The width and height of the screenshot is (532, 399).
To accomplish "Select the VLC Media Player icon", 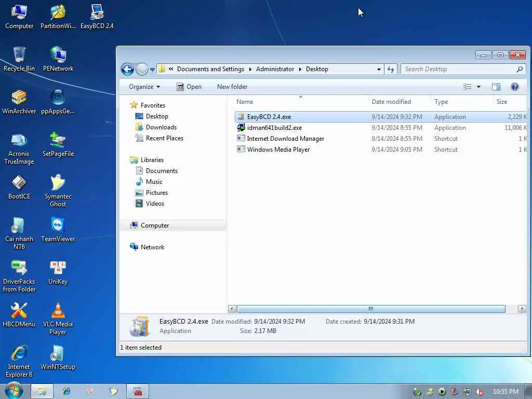I will 58,319.
